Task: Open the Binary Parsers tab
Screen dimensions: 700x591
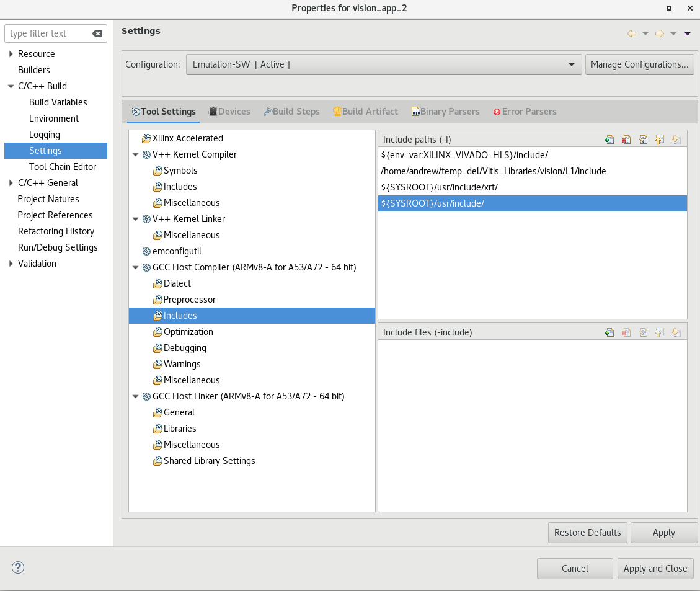Action: pyautogui.click(x=445, y=112)
